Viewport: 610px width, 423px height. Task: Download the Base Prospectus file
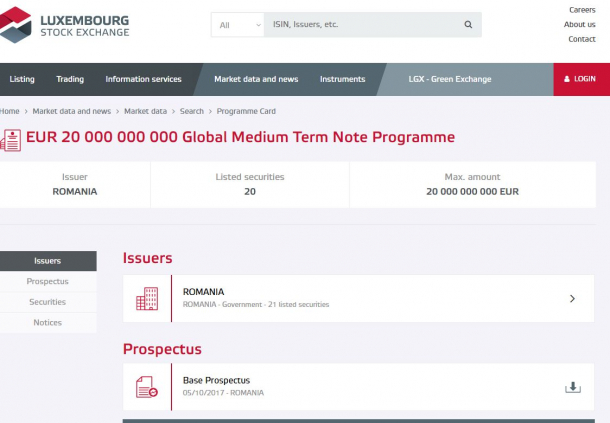[x=573, y=387]
